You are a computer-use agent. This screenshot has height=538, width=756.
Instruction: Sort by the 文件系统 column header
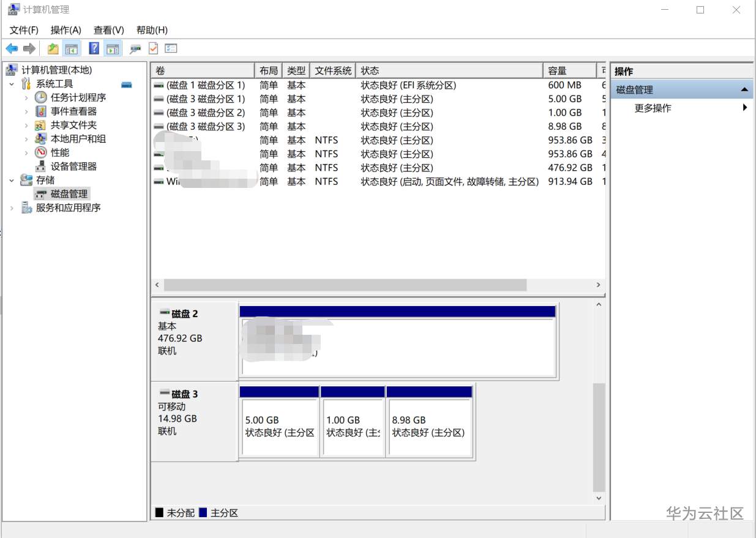point(333,70)
